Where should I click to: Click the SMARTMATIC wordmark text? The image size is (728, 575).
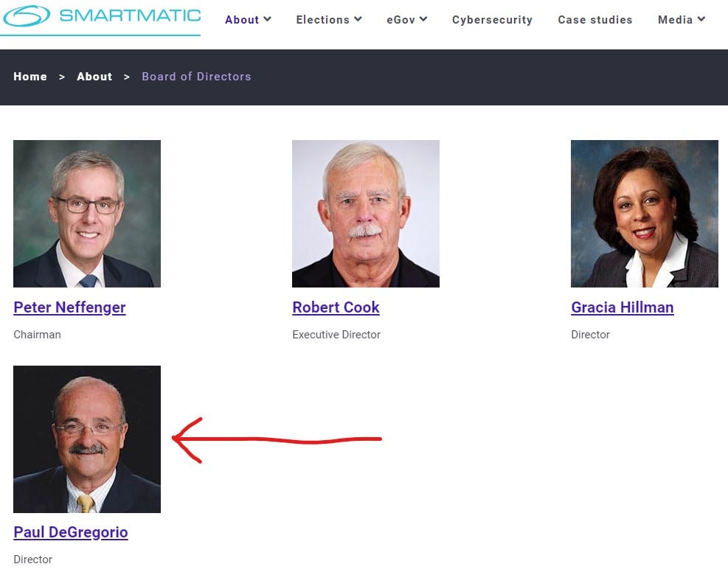(x=130, y=15)
